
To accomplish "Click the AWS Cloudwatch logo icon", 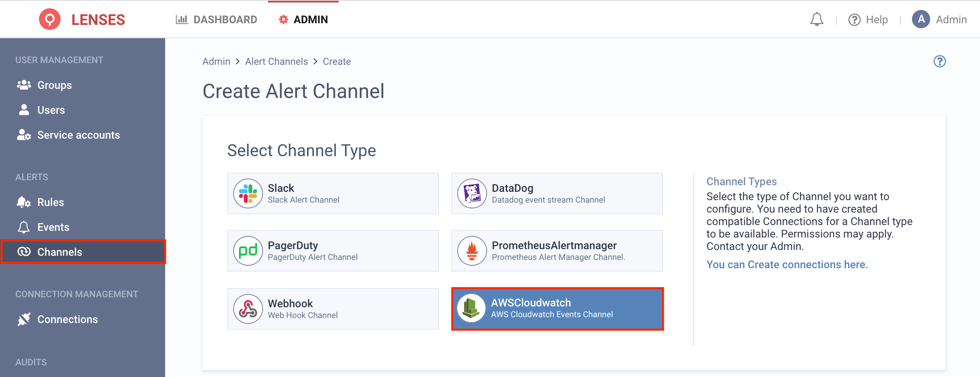I will pyautogui.click(x=471, y=308).
